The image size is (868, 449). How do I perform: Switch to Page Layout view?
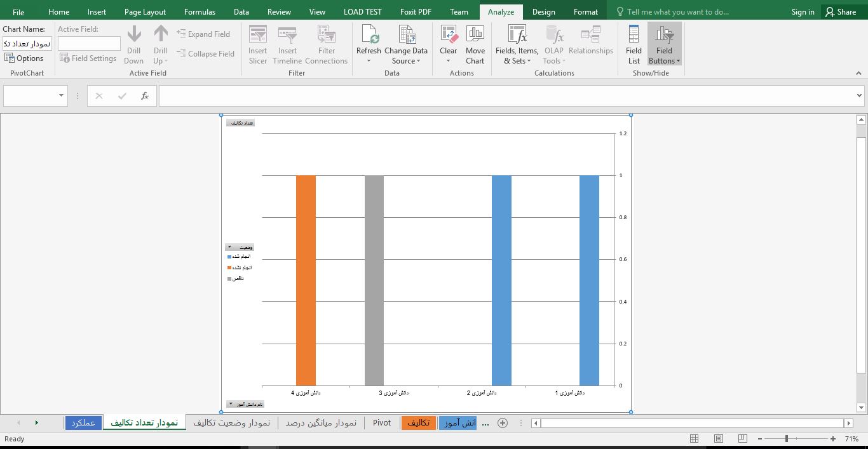pos(719,439)
